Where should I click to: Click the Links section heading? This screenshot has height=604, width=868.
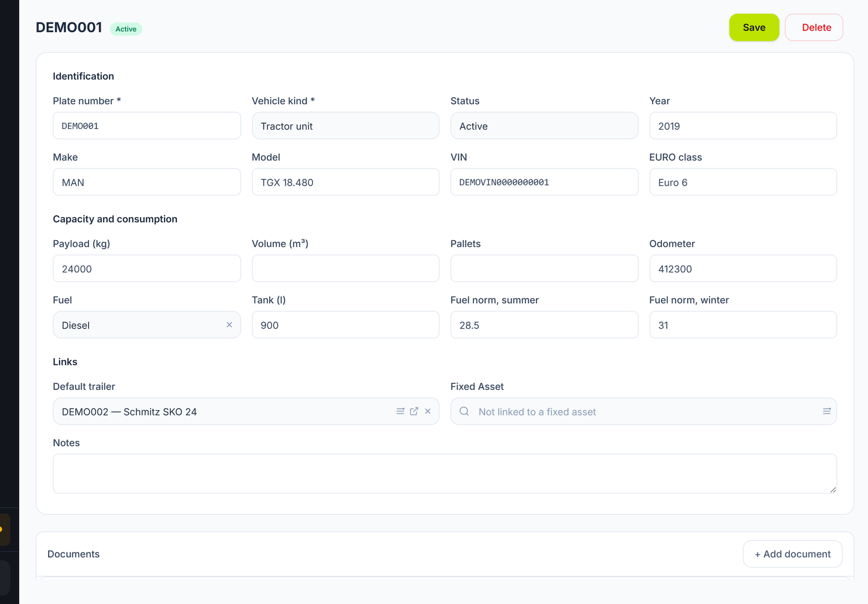click(x=65, y=362)
